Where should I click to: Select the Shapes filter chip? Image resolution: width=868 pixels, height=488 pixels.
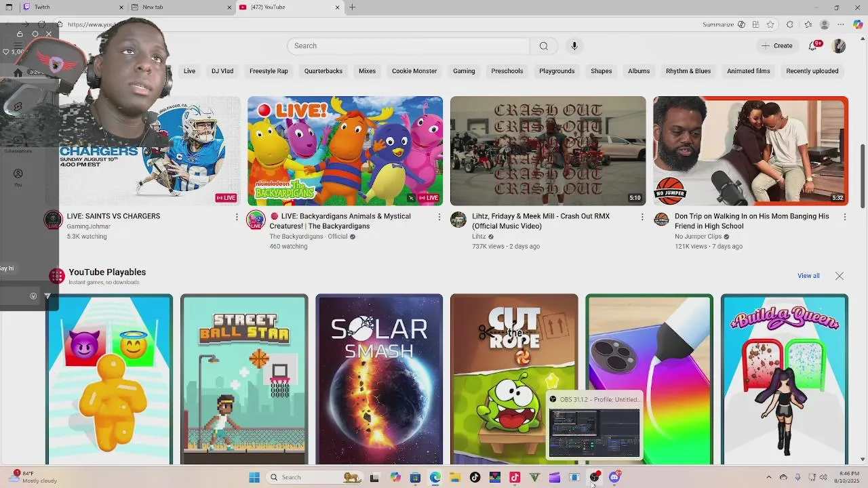click(x=601, y=71)
